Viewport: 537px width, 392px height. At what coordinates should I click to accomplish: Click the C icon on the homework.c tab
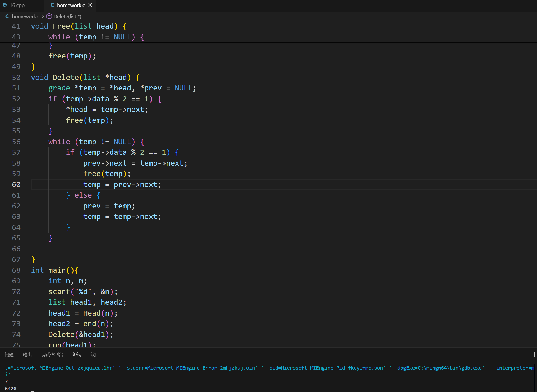(52, 5)
